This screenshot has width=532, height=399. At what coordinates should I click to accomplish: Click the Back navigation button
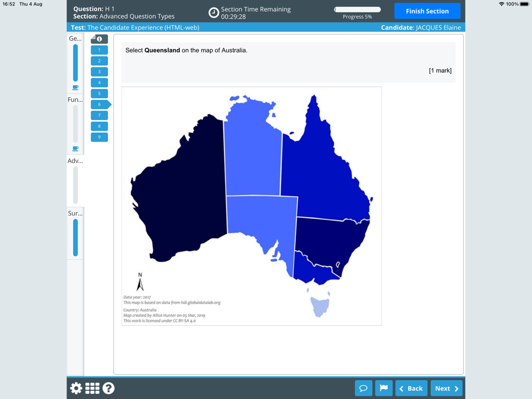point(411,388)
